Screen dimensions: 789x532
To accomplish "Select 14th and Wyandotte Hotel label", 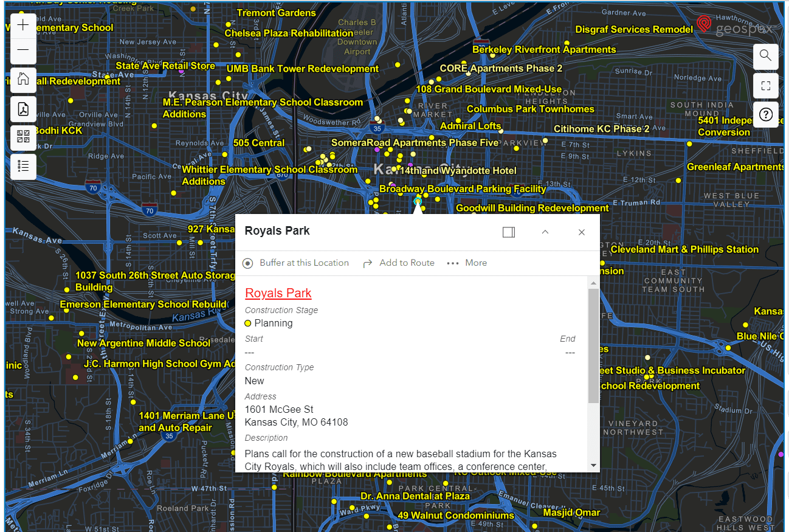I will pos(458,170).
